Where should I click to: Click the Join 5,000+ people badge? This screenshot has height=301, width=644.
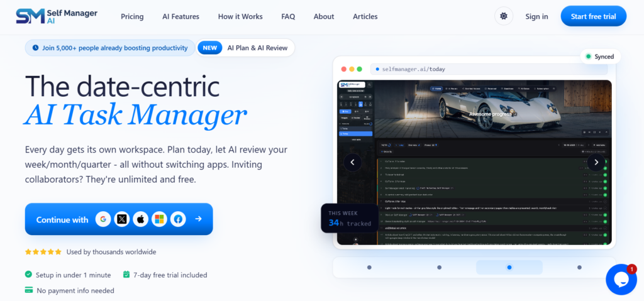109,48
